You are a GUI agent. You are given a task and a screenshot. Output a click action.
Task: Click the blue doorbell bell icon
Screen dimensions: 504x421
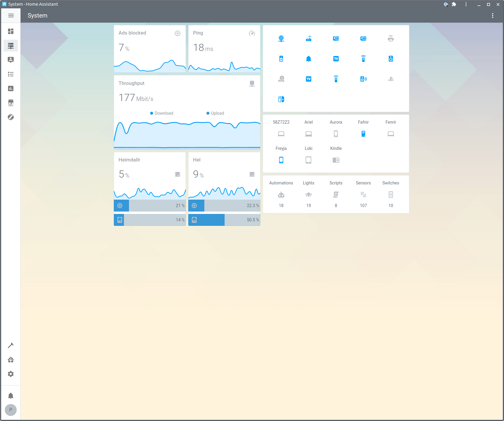click(x=309, y=59)
